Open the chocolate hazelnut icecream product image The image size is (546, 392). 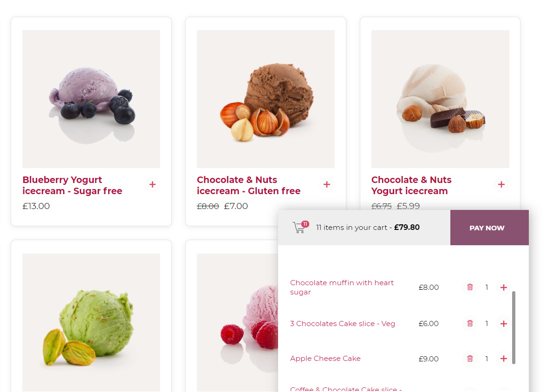coord(266,99)
